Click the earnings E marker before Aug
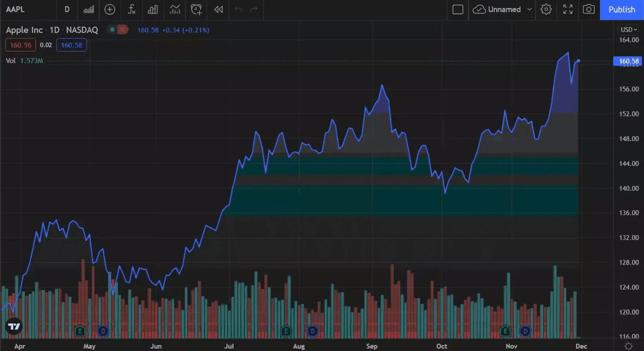The height and width of the screenshot is (351, 644). coord(286,331)
